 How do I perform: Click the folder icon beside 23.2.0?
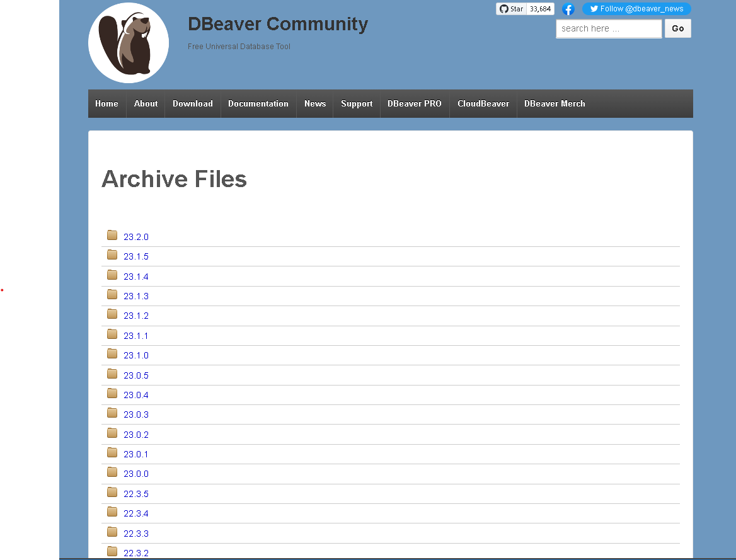112,235
